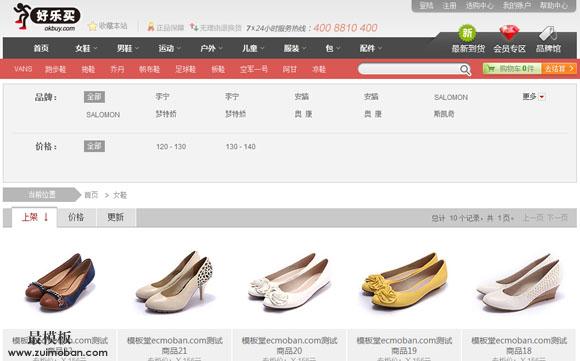This screenshot has height=361, width=580.
Task: Filter by price range 120 - 130
Action: (171, 147)
